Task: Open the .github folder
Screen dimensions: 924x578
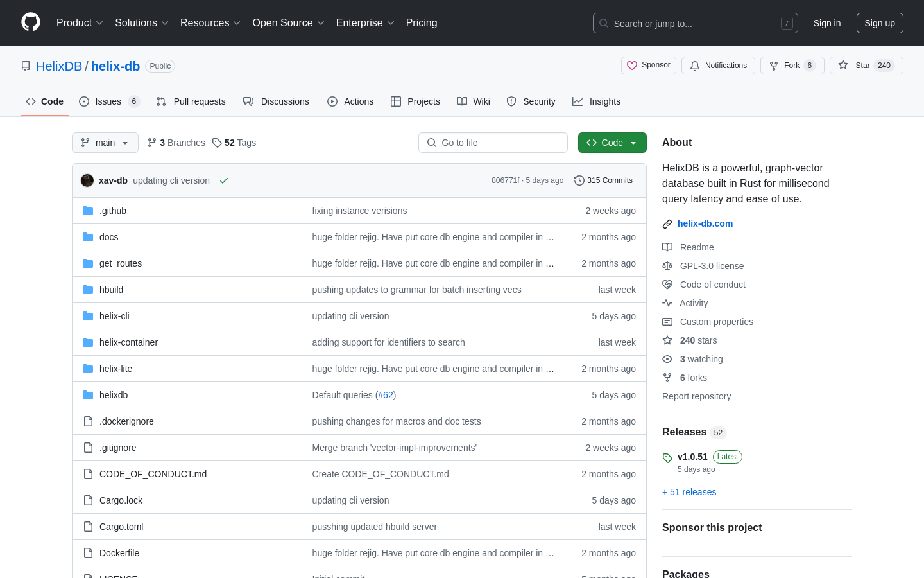Action: (x=113, y=211)
